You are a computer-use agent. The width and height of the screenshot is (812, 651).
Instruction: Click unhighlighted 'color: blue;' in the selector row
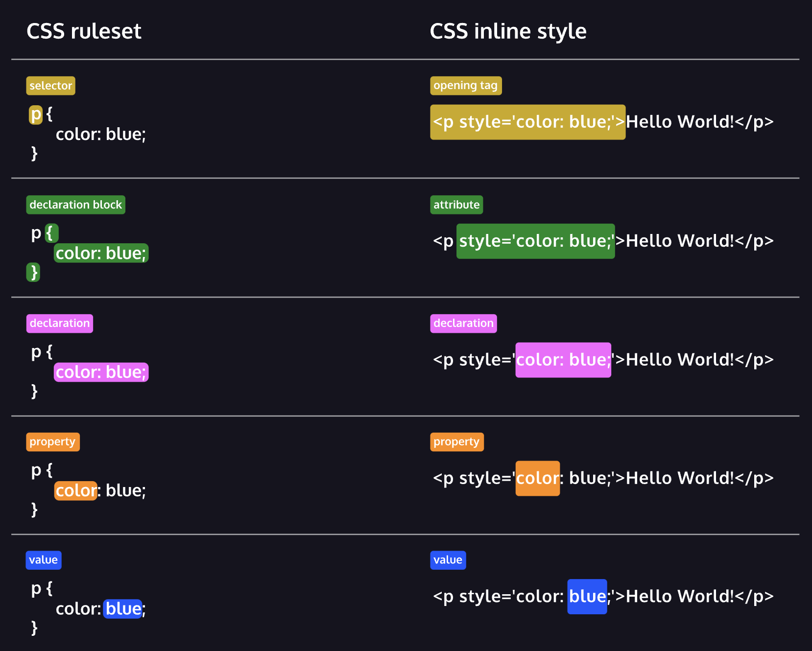coord(101,134)
